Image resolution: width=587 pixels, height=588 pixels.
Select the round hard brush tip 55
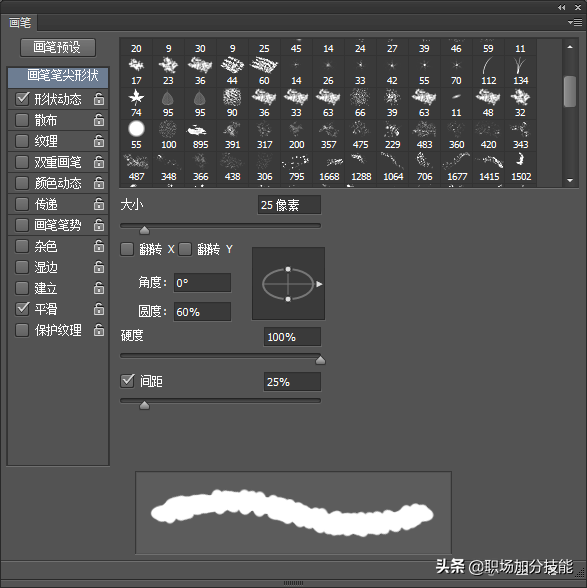(136, 135)
